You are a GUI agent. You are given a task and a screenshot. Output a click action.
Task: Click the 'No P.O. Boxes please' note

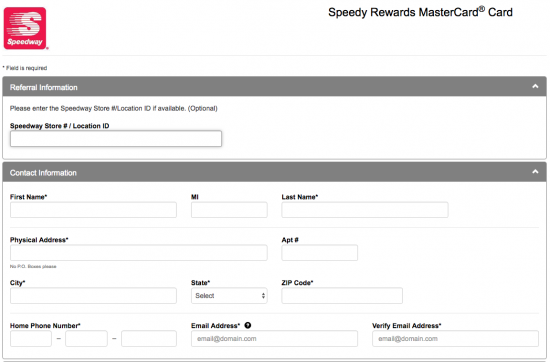click(33, 267)
